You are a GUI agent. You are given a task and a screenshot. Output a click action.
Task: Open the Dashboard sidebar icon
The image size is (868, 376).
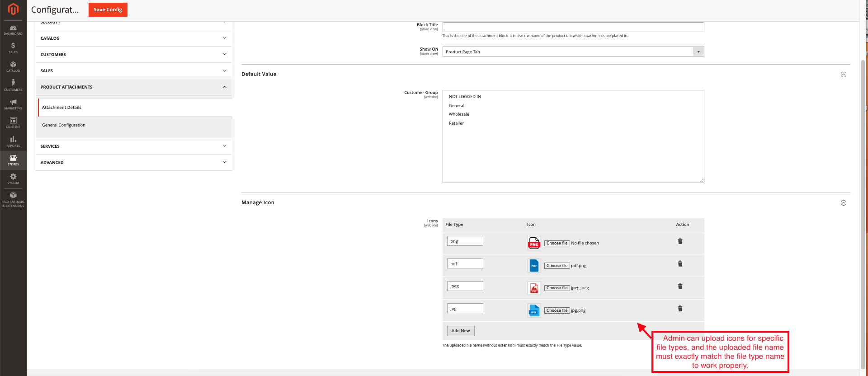(x=13, y=30)
